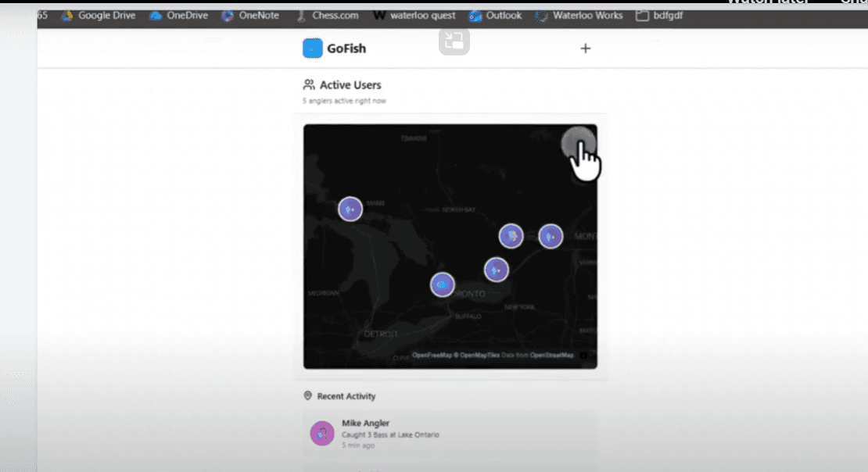Open the Outlook bookmark
Screen dimensions: 868x472
point(496,15)
